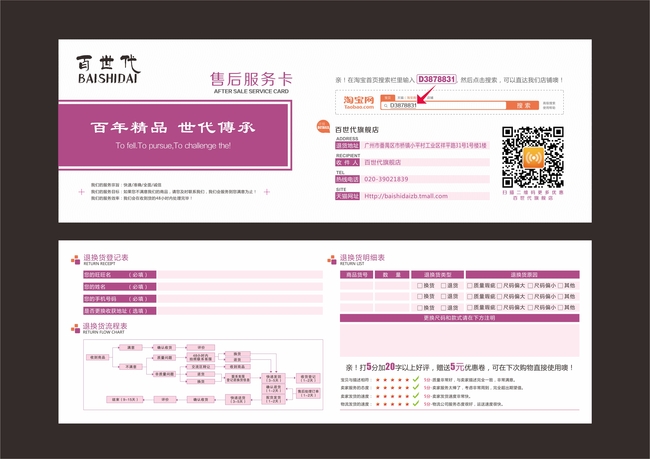Click the 非质量问题 box in the flow chart

click(x=164, y=374)
